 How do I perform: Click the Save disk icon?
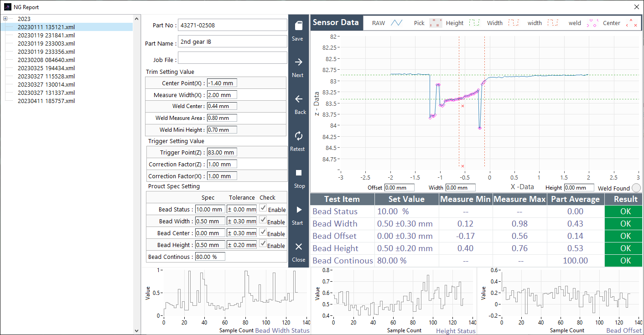coord(298,26)
